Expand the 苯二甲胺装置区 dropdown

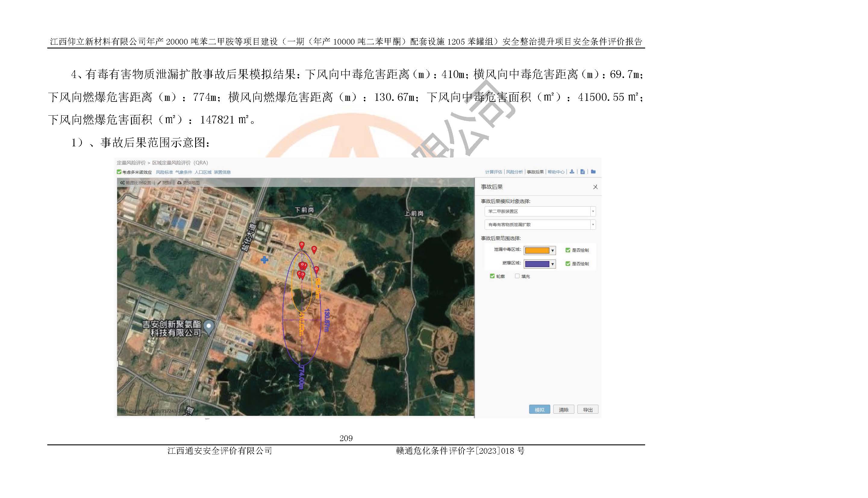(x=593, y=211)
